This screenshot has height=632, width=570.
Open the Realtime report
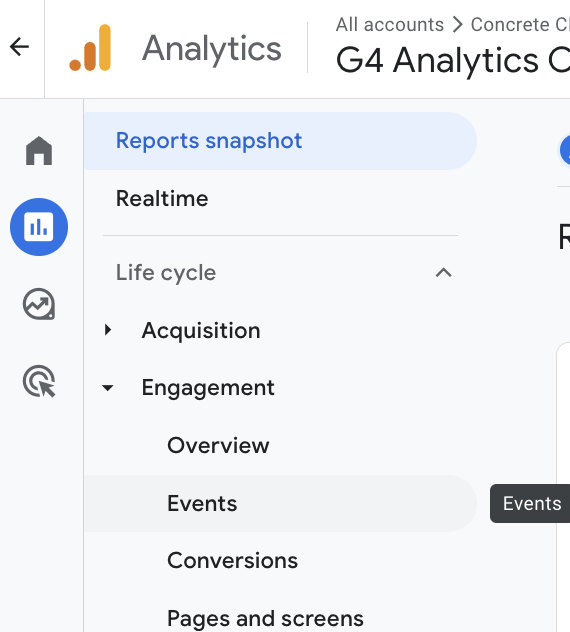click(x=162, y=198)
